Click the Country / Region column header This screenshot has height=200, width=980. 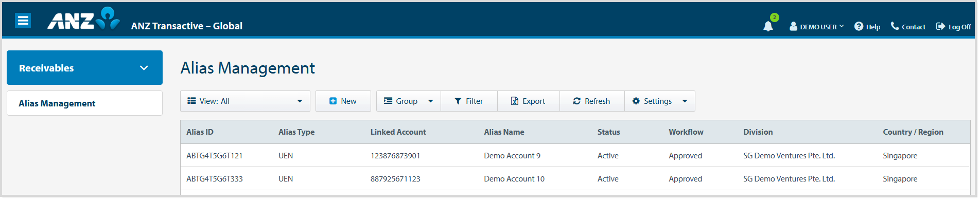pyautogui.click(x=913, y=132)
